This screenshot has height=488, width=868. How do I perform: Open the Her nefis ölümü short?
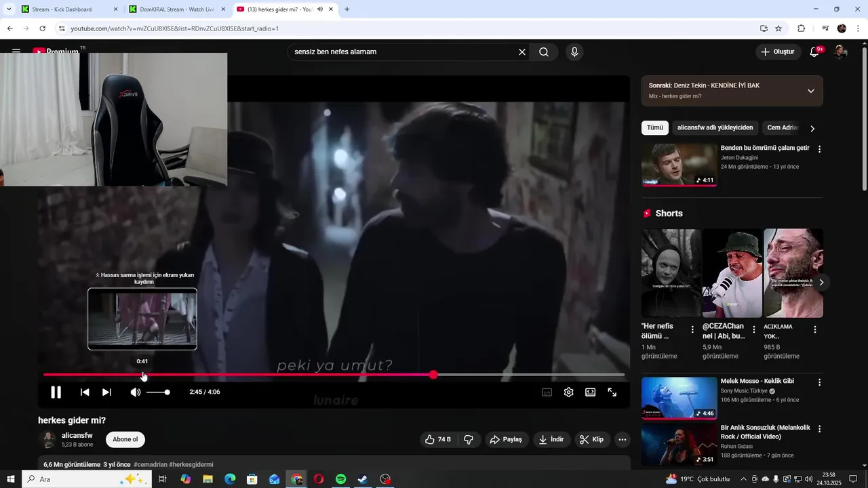tap(671, 273)
